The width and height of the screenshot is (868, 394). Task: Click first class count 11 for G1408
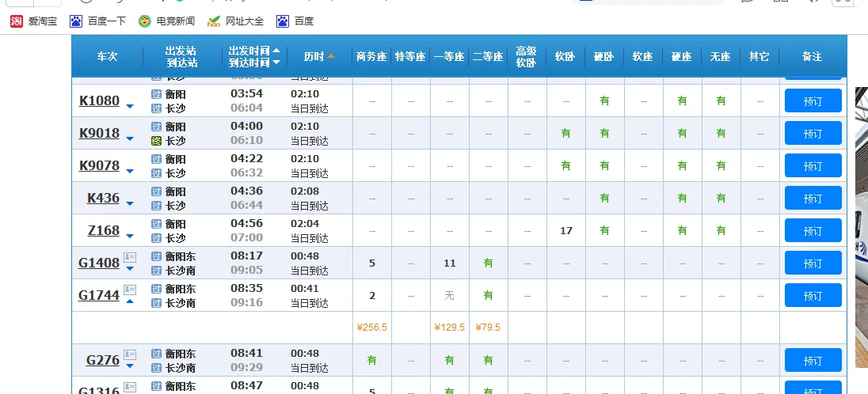450,263
